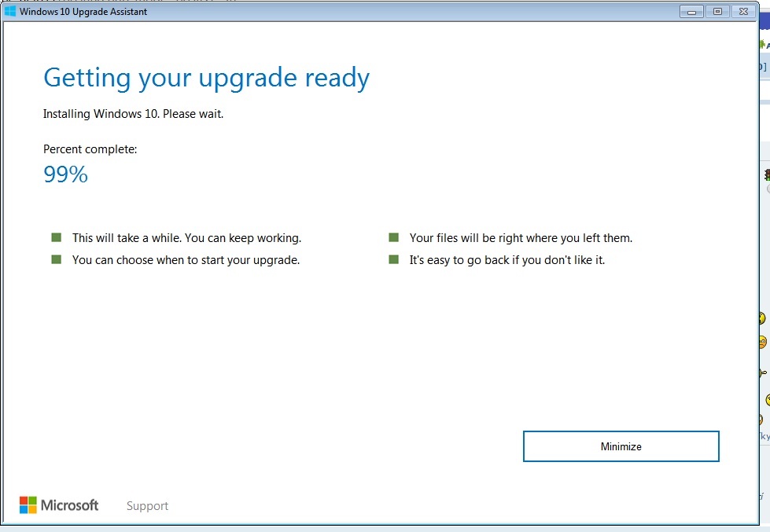Click the 'Percent complete:' label

90,149
